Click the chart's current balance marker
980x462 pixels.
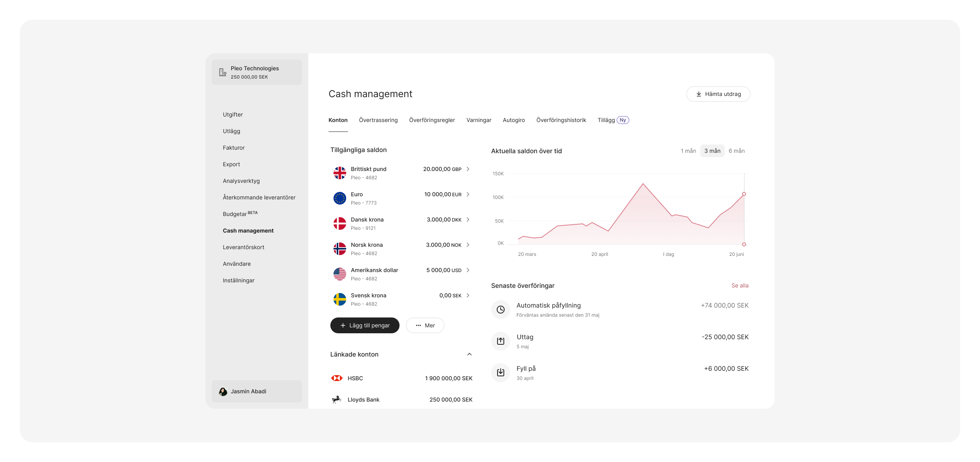(x=744, y=194)
